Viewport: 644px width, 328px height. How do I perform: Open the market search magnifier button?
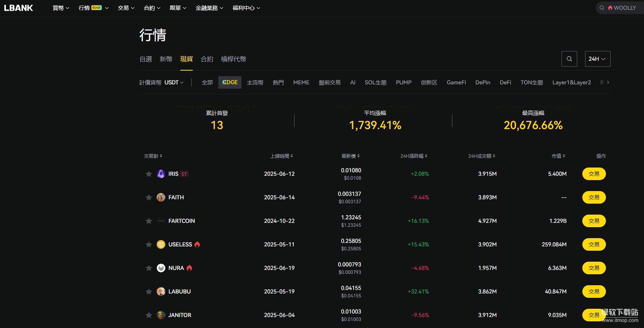[569, 59]
